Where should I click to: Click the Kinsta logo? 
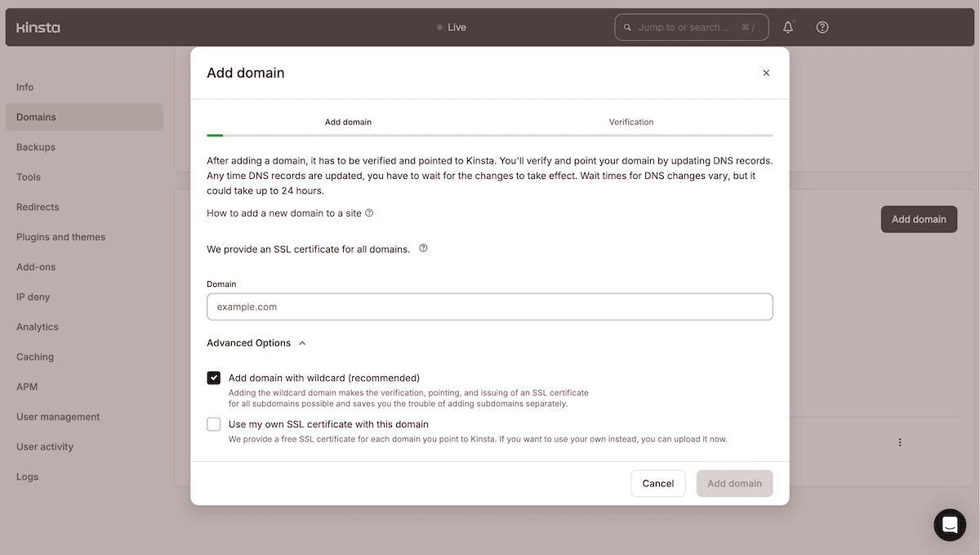[x=38, y=27]
